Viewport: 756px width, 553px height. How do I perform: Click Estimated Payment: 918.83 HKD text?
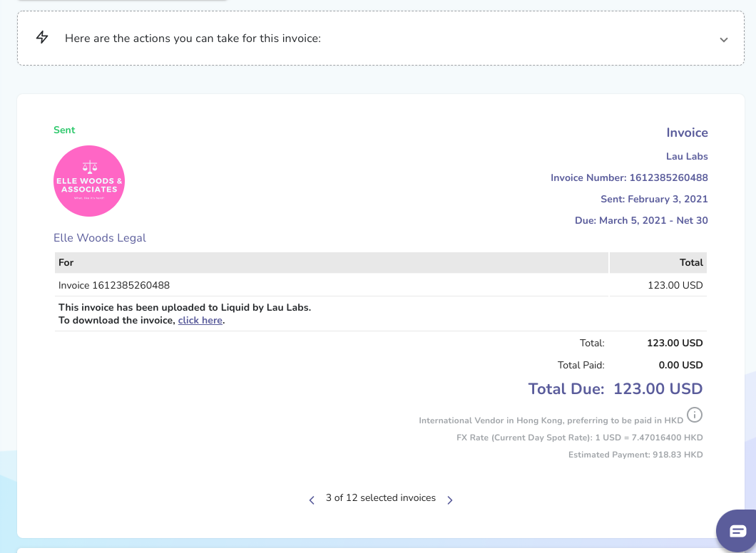[x=635, y=455]
